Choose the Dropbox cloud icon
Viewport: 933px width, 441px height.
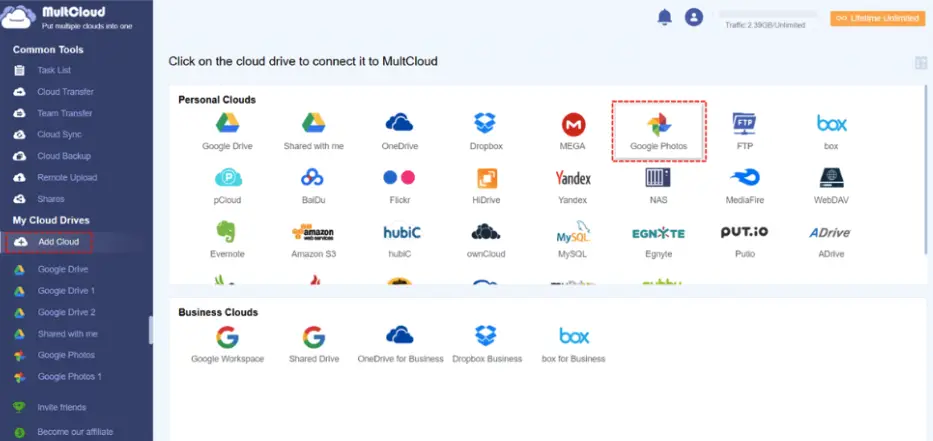(486, 131)
